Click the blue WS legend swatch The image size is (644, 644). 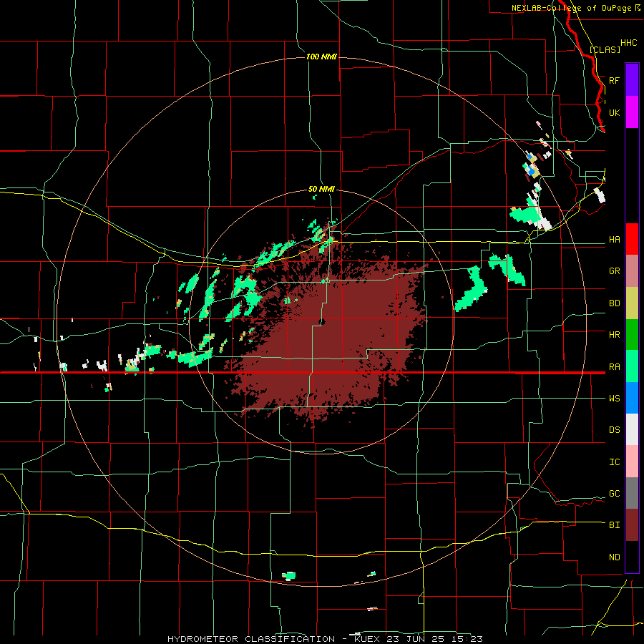click(x=632, y=398)
